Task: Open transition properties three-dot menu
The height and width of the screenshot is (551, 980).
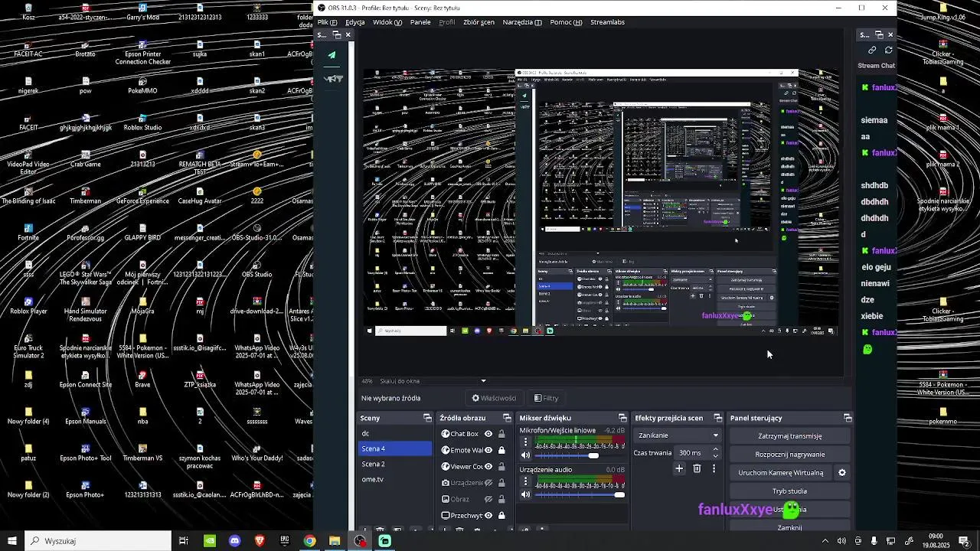Action: tap(714, 468)
